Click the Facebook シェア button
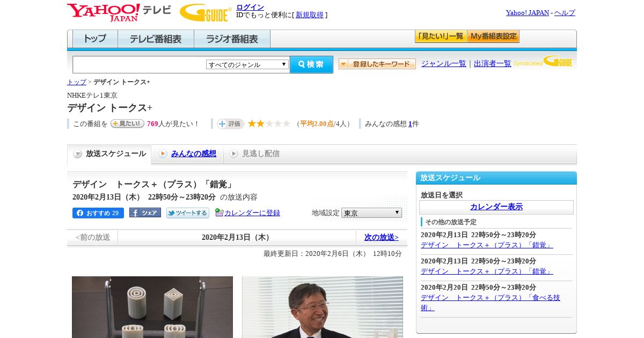Screen dimensions: 644x338 145,212
